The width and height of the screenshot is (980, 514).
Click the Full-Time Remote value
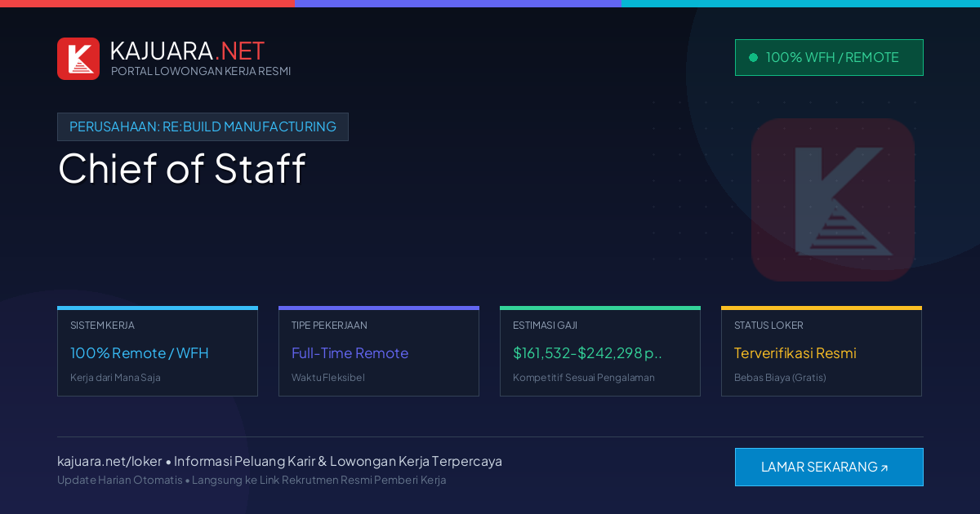coord(350,353)
